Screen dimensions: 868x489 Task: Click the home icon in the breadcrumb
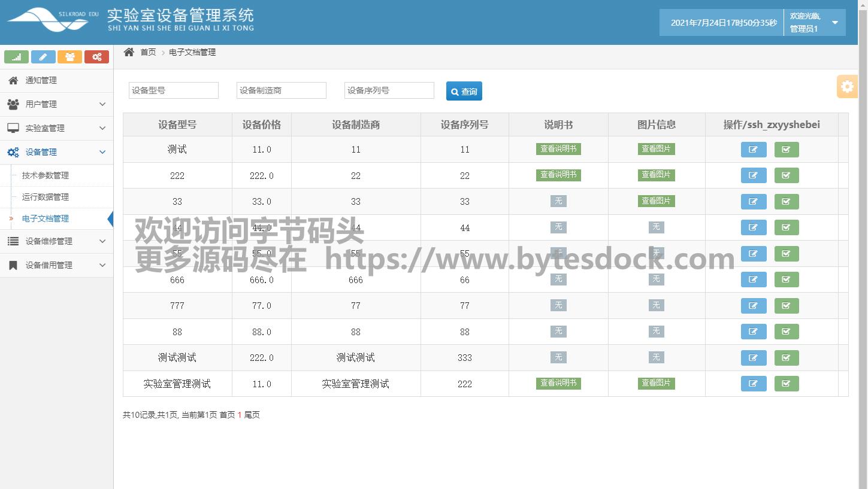(x=129, y=52)
